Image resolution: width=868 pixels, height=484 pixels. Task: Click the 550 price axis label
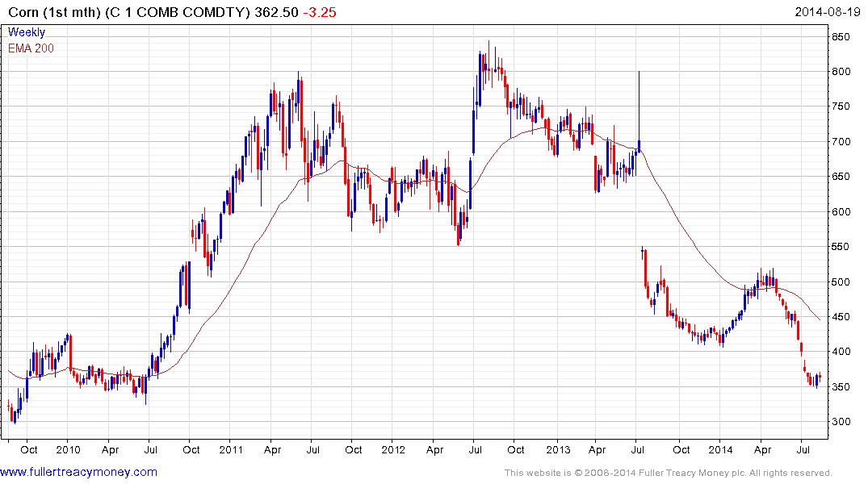click(841, 247)
